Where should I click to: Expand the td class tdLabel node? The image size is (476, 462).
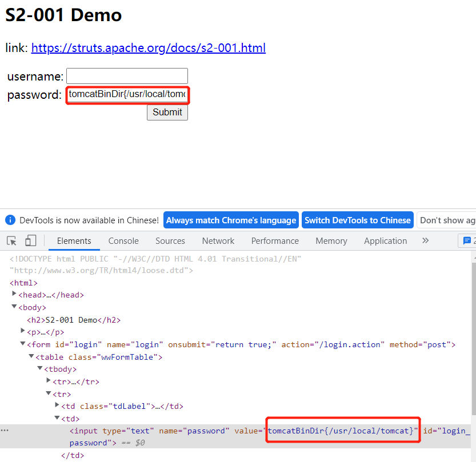coord(57,405)
